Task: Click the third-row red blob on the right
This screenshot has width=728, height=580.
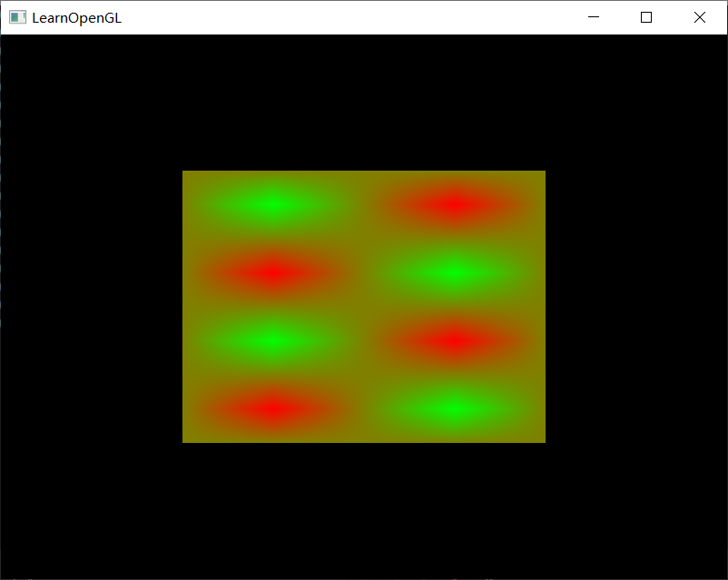Action: click(x=454, y=340)
